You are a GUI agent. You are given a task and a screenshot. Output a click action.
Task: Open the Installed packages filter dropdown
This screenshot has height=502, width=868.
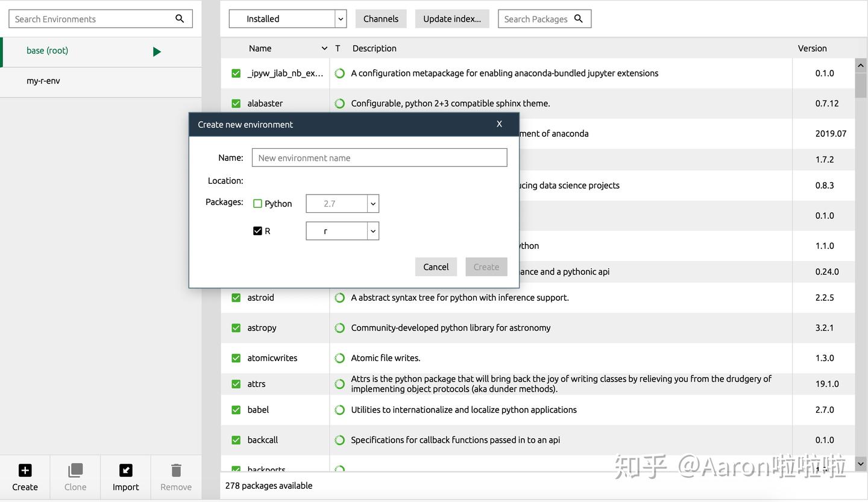(341, 19)
